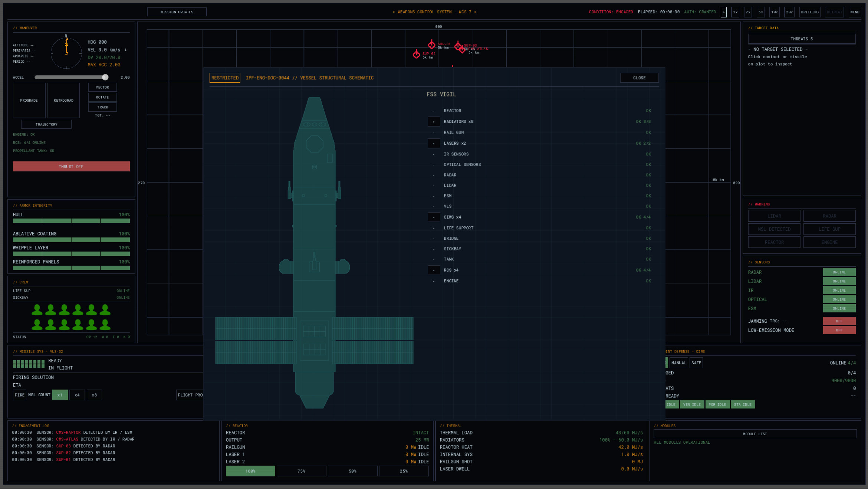Toggle the ESM sensor ONLINE switch
Image resolution: width=868 pixels, height=489 pixels.
839,308
